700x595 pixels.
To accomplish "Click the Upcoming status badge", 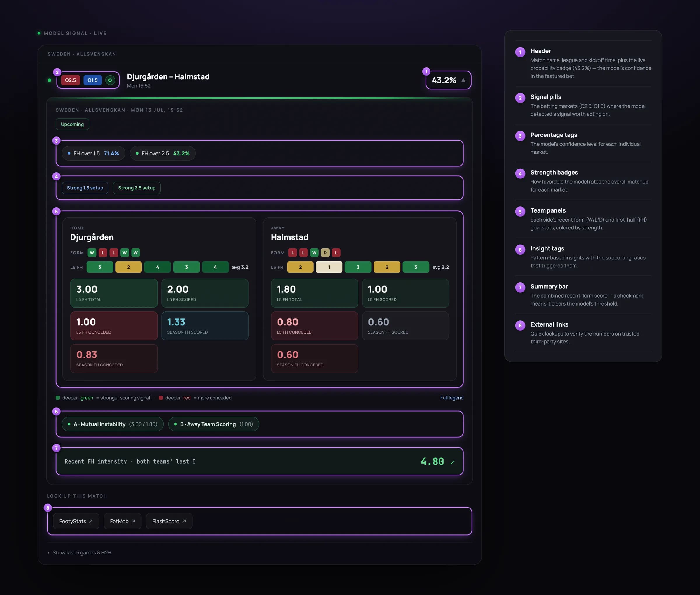I will (72, 124).
